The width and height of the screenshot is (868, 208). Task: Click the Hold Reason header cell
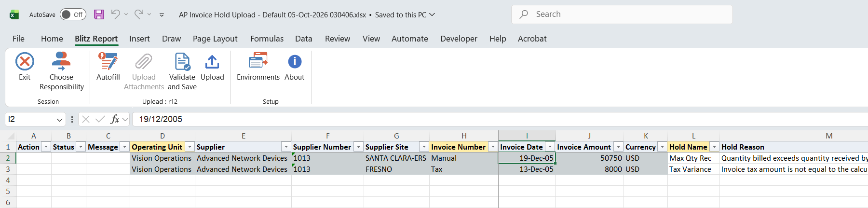click(794, 147)
